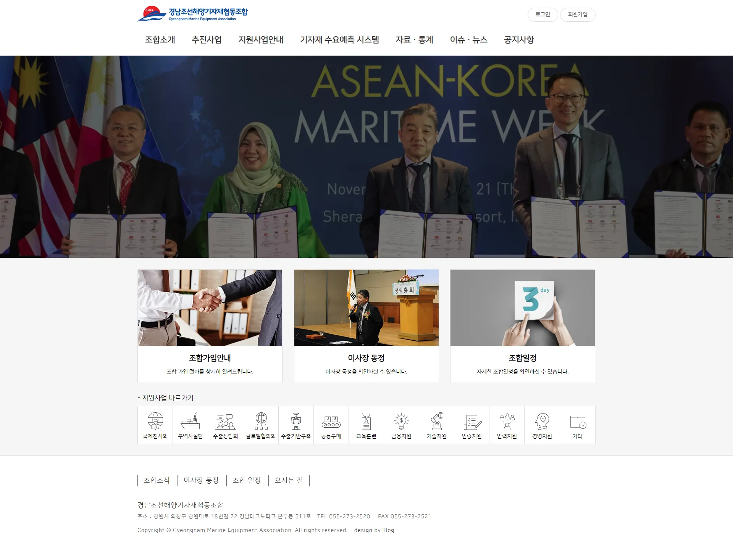Open the 조합소개 menu
This screenshot has height=560, width=733.
[x=160, y=40]
